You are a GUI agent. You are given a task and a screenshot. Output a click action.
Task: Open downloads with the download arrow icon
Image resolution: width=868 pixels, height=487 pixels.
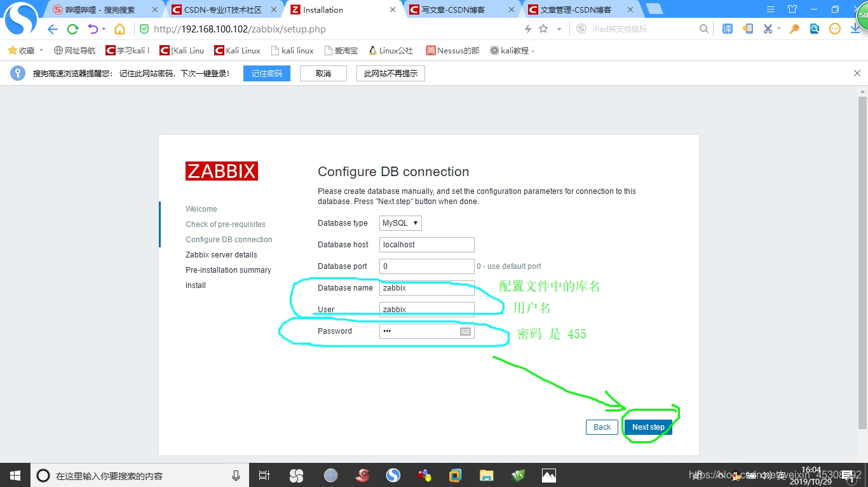click(x=855, y=29)
